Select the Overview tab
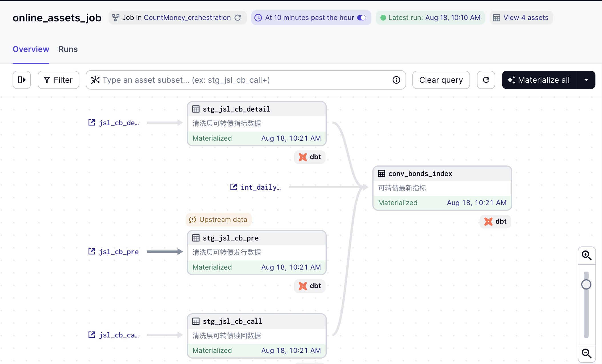Screen dimensions: 602x364 tap(31, 49)
